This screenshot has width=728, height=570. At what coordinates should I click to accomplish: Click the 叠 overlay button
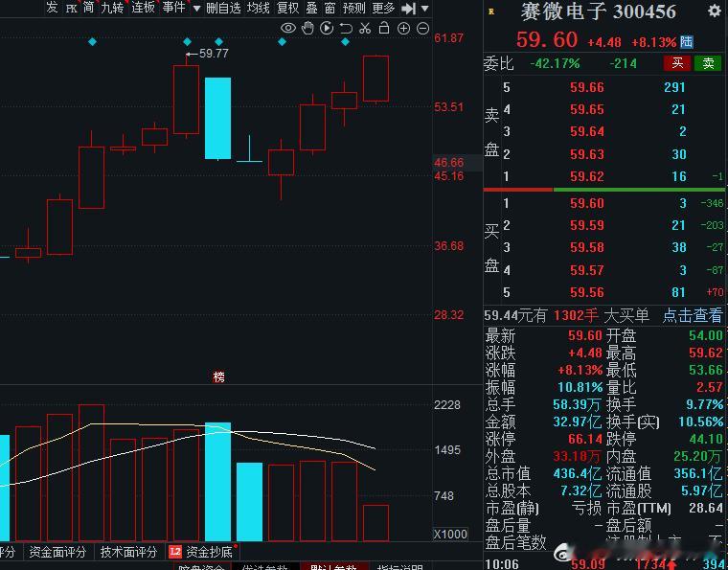[311, 8]
